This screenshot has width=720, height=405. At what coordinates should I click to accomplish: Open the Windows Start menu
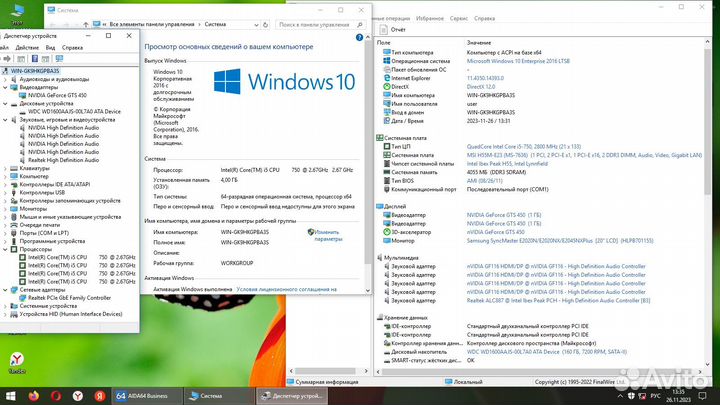[10, 396]
